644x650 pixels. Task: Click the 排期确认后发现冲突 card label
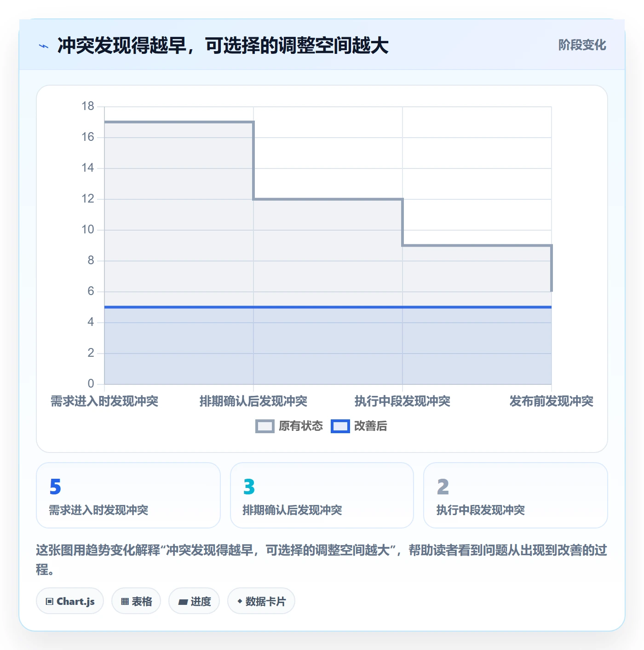point(293,510)
